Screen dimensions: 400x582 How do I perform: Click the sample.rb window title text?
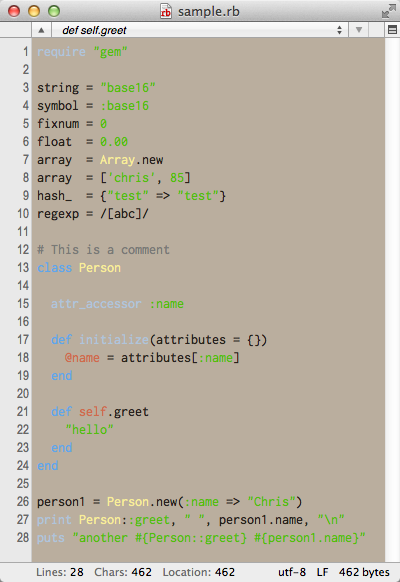[209, 12]
